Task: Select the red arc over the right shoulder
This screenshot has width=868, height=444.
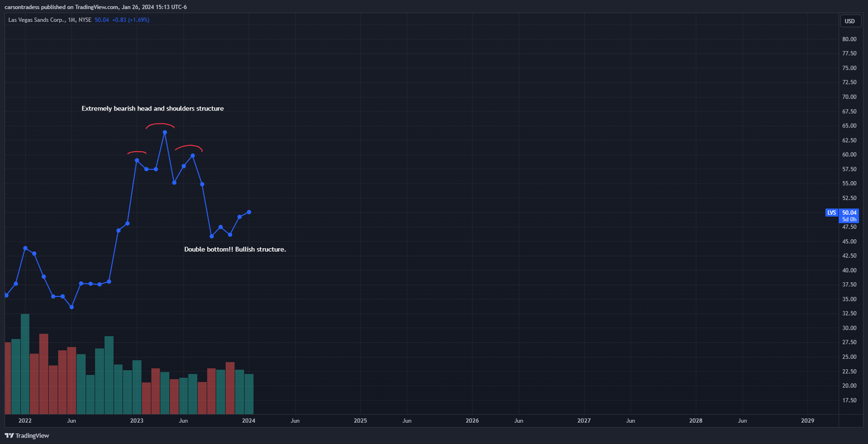Action: click(x=189, y=147)
